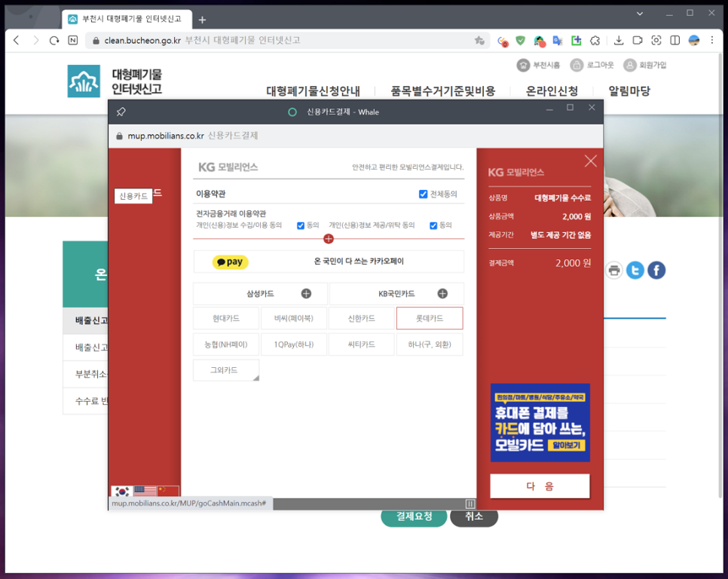The height and width of the screenshot is (579, 728).
Task: Choose 롯데카드
Action: [430, 318]
